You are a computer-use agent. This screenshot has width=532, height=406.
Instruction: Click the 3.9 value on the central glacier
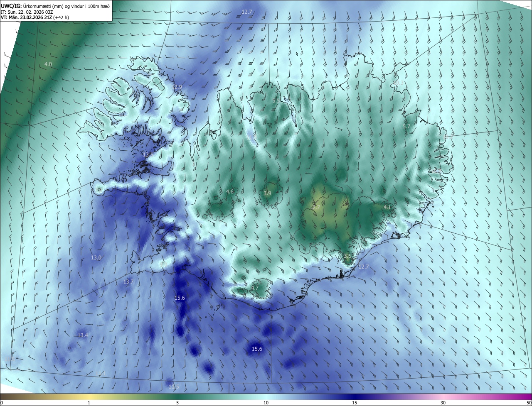tap(268, 193)
